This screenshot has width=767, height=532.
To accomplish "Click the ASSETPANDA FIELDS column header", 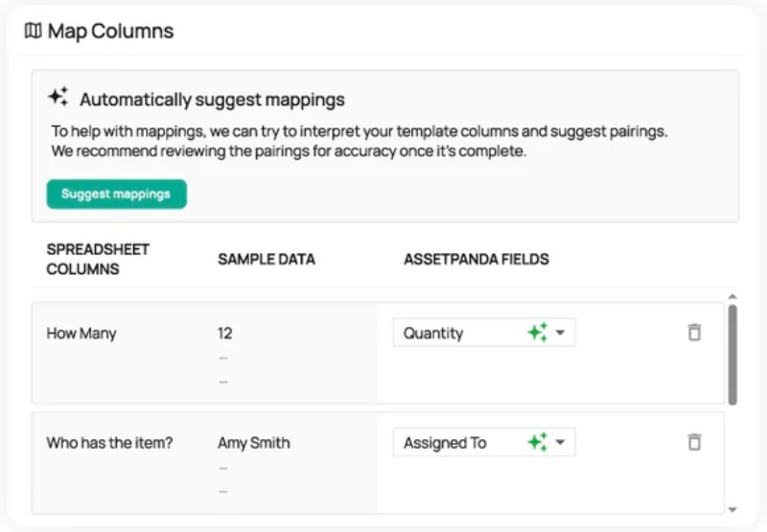I will [x=476, y=259].
